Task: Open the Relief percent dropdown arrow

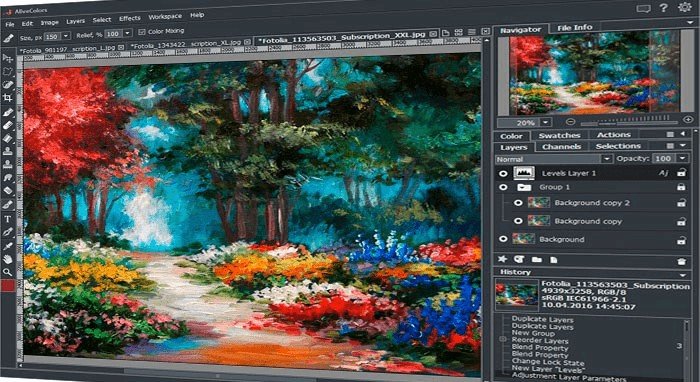Action: (127, 33)
